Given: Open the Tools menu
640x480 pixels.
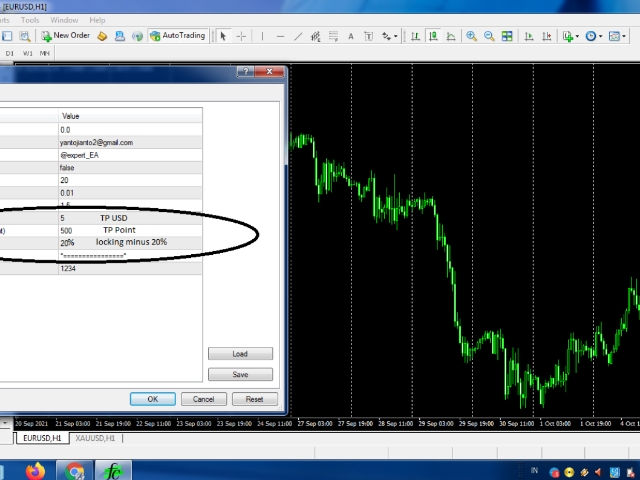Looking at the screenshot, I should (x=30, y=20).
